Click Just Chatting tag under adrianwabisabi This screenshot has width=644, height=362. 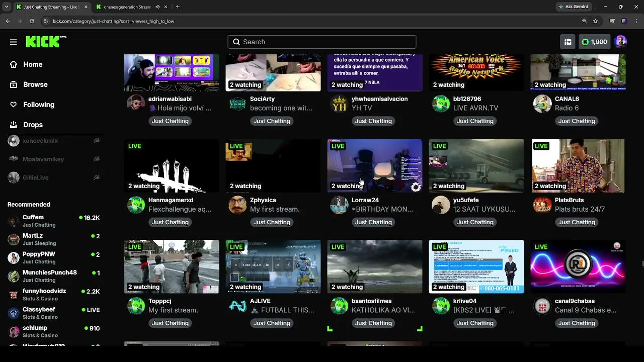170,121
